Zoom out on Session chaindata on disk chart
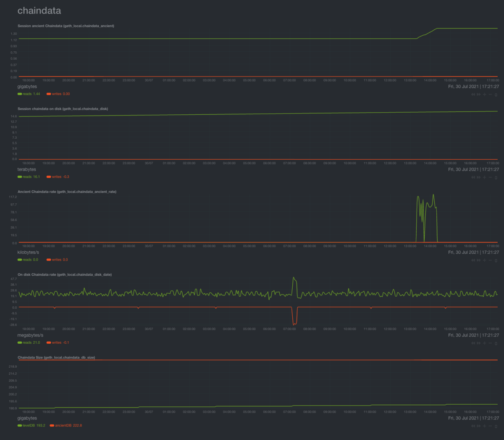504x440 pixels. pos(490,177)
